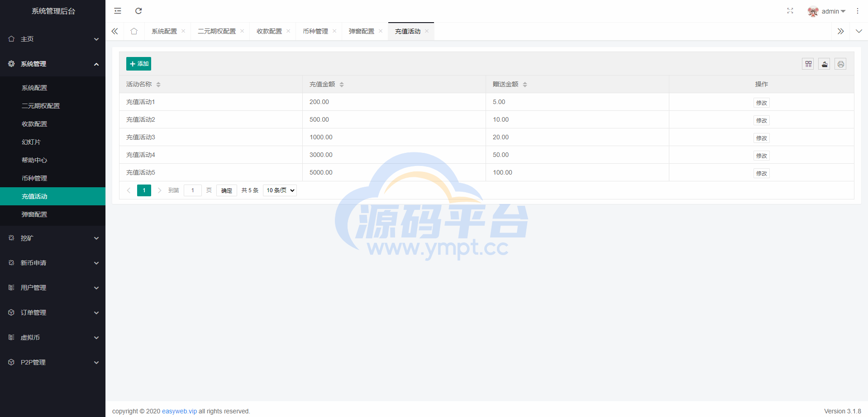Click the 系统管理后台 header title
The width and height of the screenshot is (868, 417).
pos(53,11)
